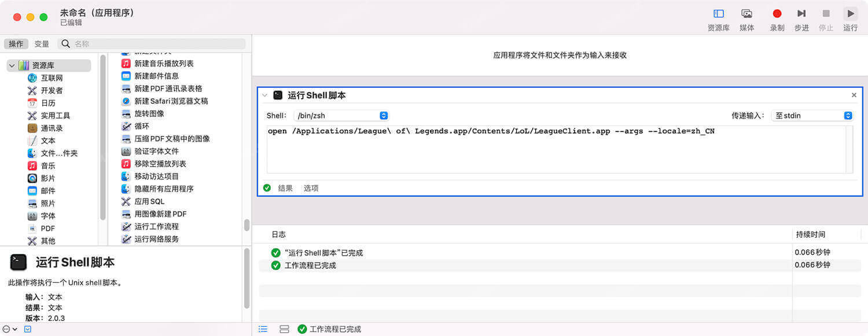Run the workflow from the toolbar
This screenshot has width=868, height=336.
850,13
